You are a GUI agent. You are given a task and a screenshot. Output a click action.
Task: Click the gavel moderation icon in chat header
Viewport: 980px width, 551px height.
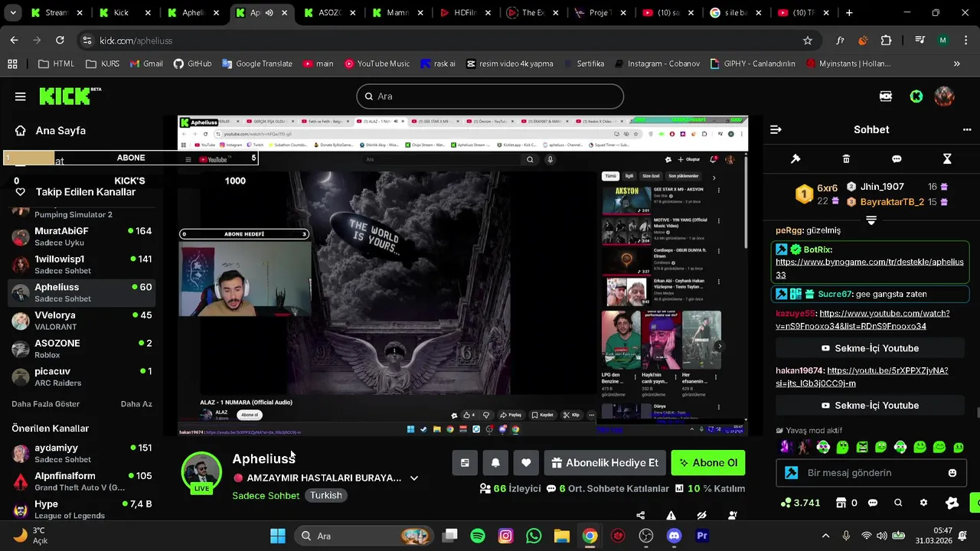coord(795,159)
